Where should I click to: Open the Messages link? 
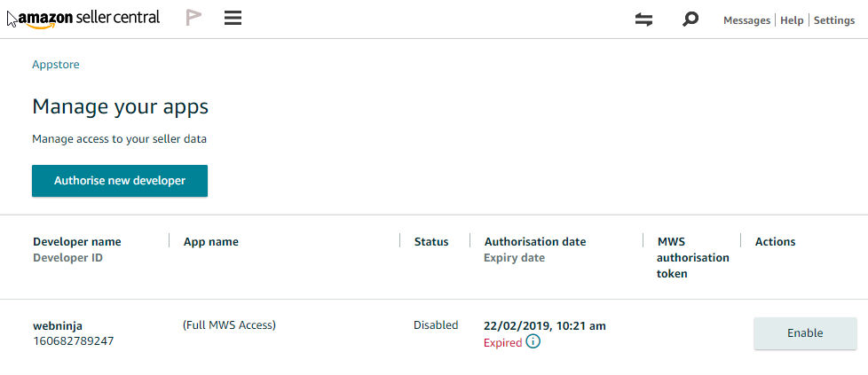pos(746,20)
